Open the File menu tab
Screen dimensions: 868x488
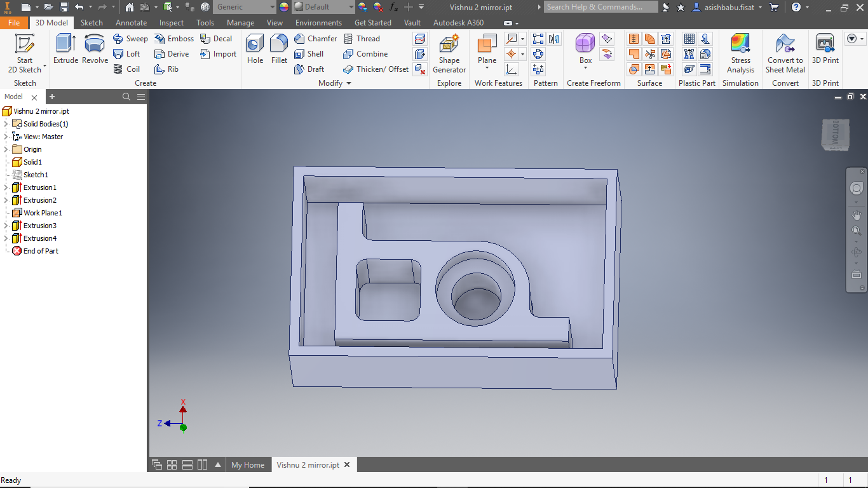14,23
